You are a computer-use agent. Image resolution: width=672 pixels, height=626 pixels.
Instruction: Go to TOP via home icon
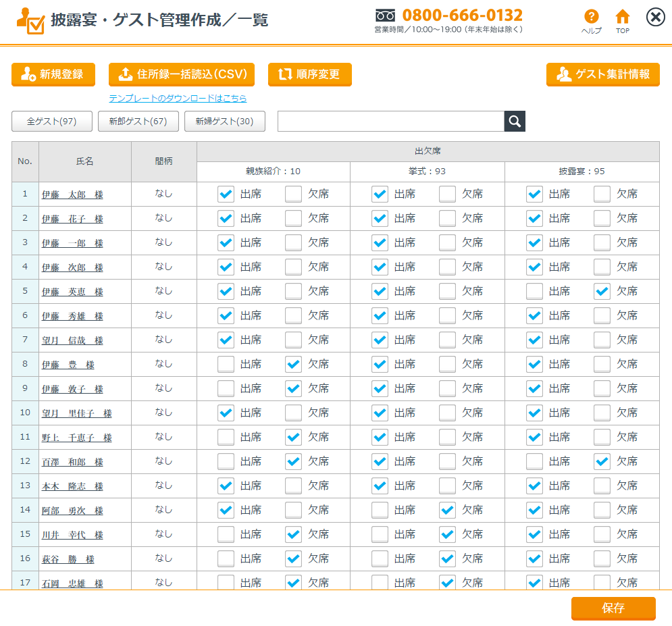point(622,17)
